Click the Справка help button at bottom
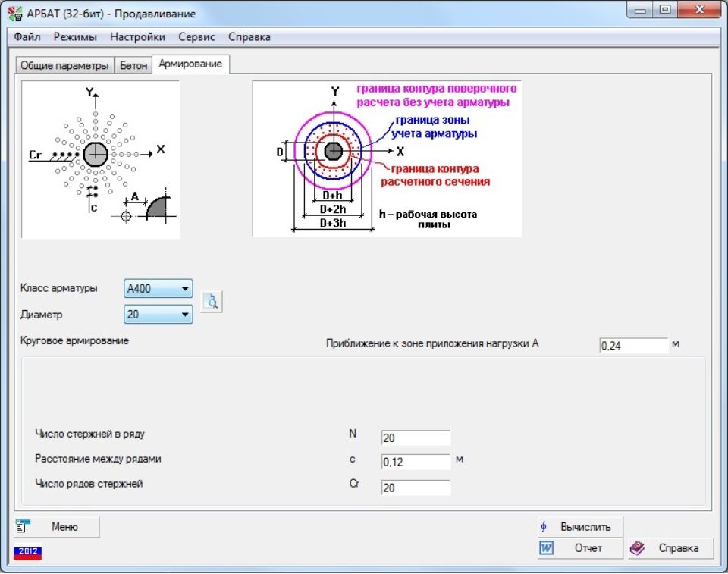Viewport: 728px width, 574px height. (x=670, y=548)
